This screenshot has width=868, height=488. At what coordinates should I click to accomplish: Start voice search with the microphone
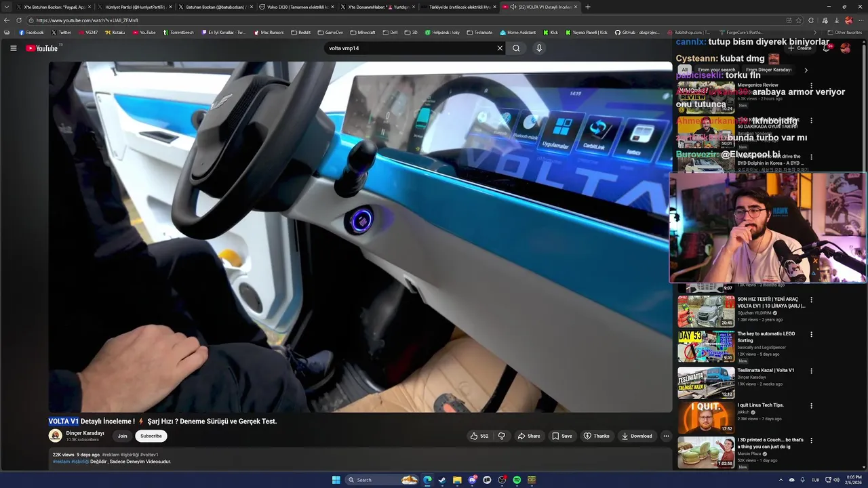point(539,48)
